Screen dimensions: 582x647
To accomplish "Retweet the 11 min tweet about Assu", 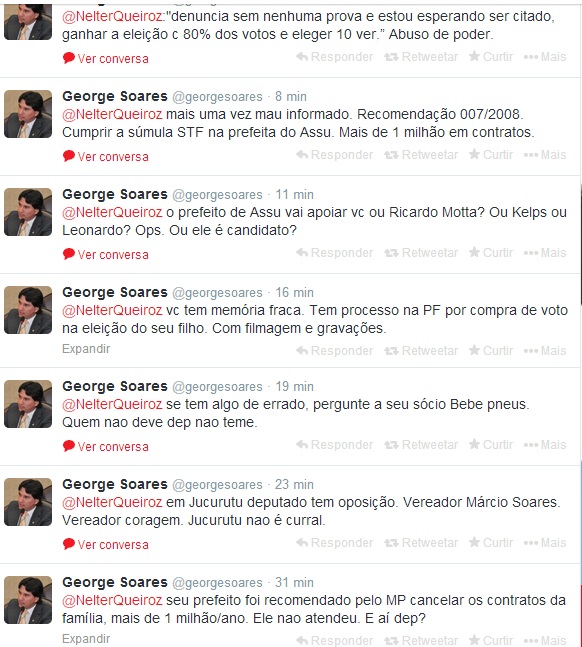I will point(421,253).
